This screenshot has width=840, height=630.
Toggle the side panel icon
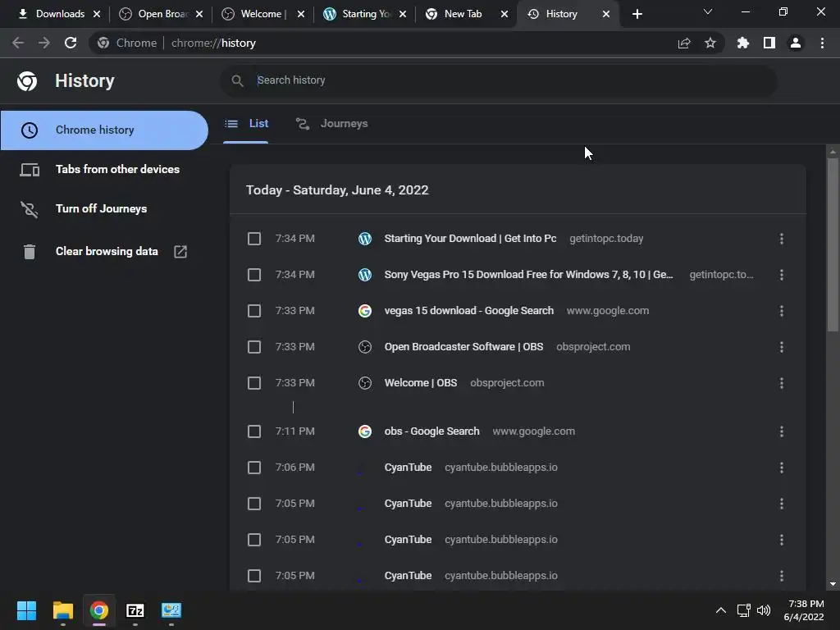pos(769,43)
